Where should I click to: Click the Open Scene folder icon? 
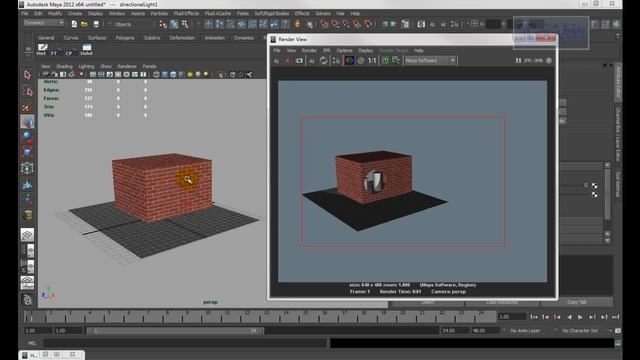point(84,24)
